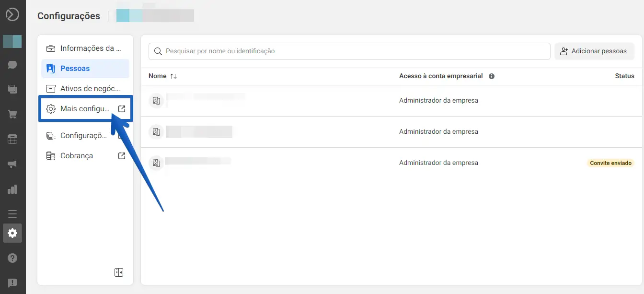644x294 pixels.
Task: Open Configurações de anúncios item
Action: [x=85, y=136]
